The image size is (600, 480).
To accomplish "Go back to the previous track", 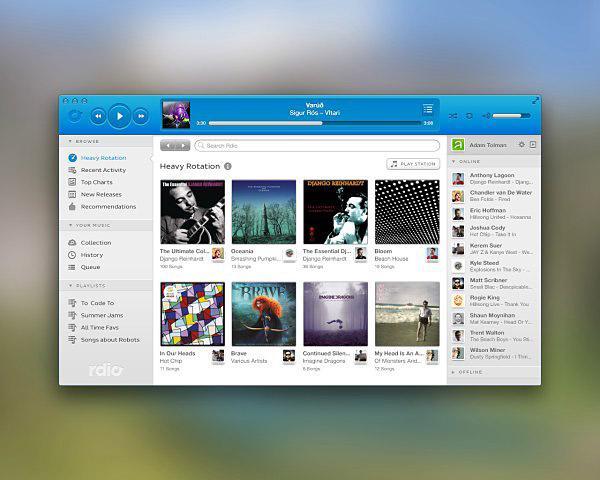I will coord(98,116).
